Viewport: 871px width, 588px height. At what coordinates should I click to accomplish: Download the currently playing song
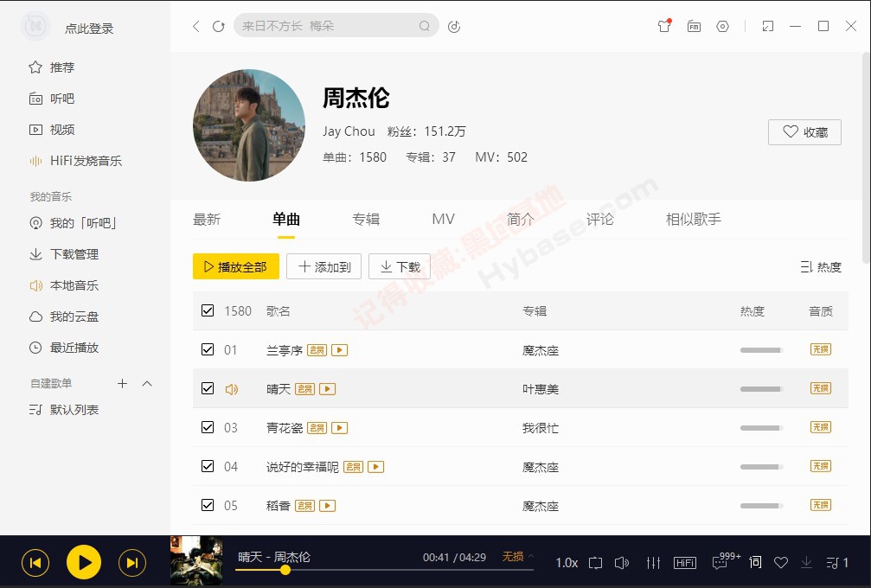(807, 563)
